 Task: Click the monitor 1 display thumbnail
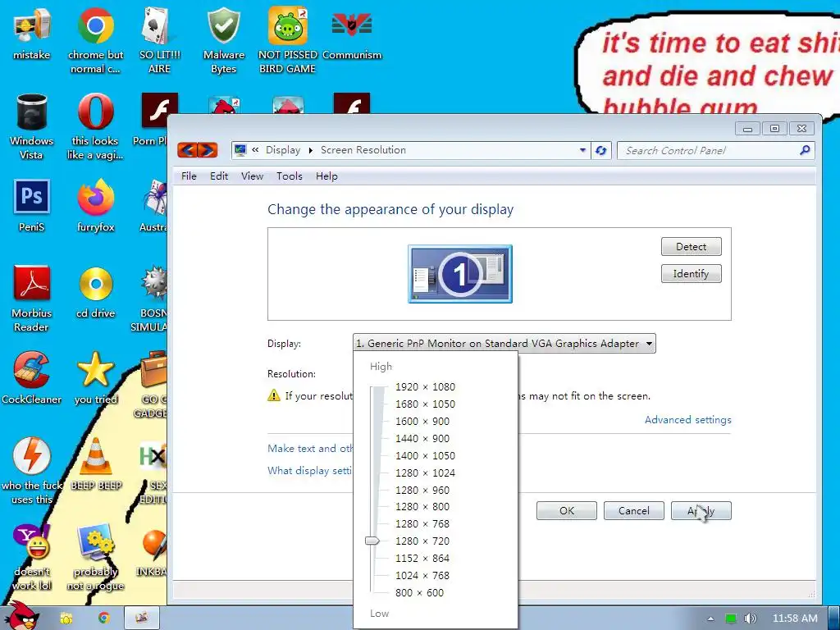click(x=459, y=274)
